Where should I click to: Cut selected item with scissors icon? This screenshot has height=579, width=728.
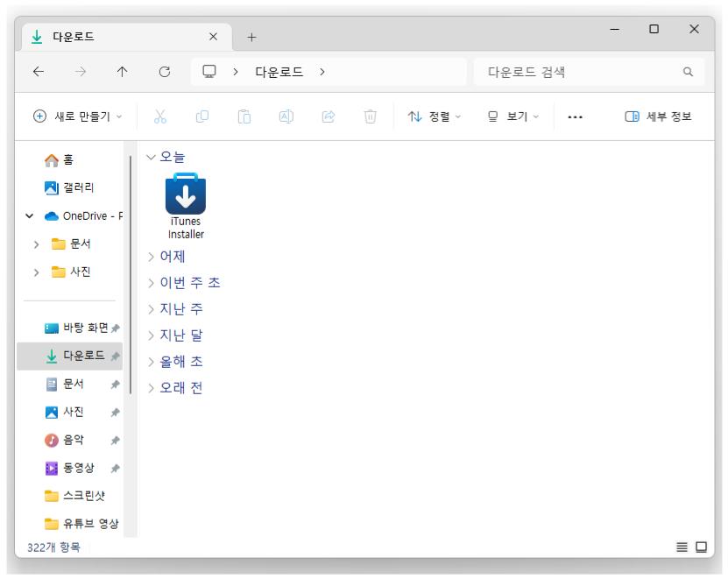point(160,117)
